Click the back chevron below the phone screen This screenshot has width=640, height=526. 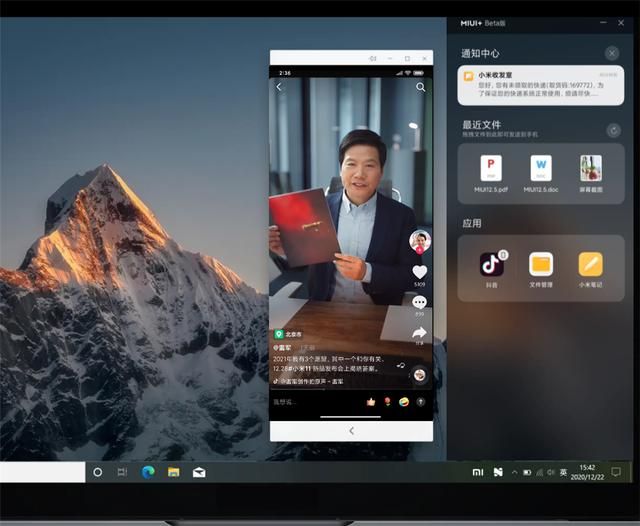point(351,431)
